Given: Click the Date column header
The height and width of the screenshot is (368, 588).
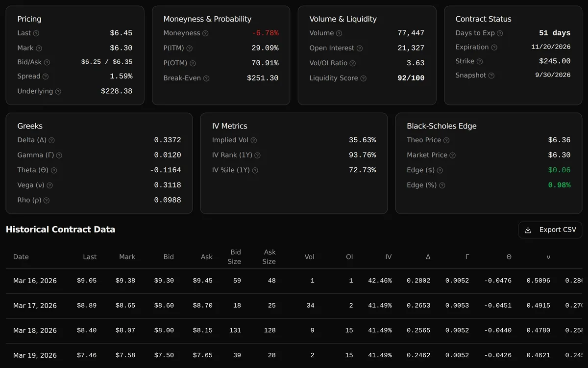Looking at the screenshot, I should pyautogui.click(x=21, y=257).
